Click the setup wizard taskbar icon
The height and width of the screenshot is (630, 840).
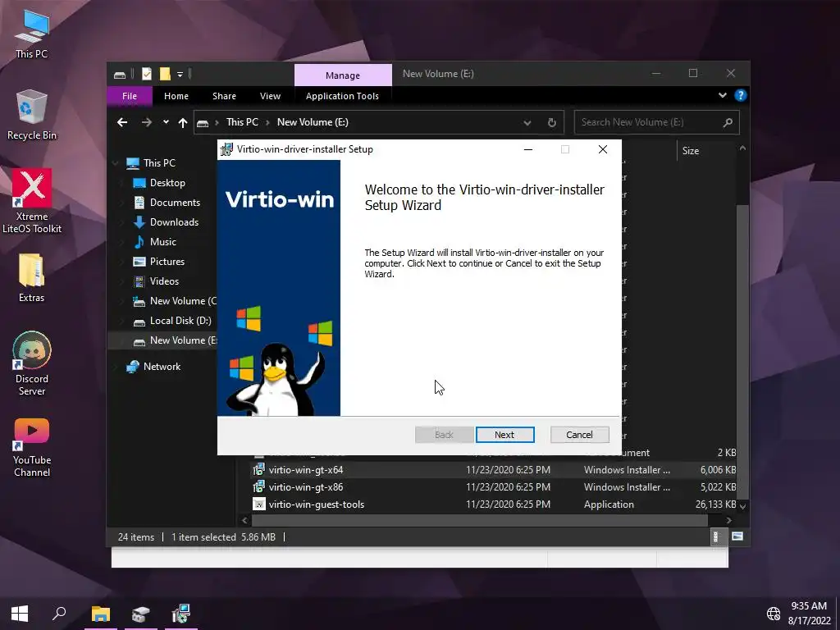pyautogui.click(x=181, y=614)
